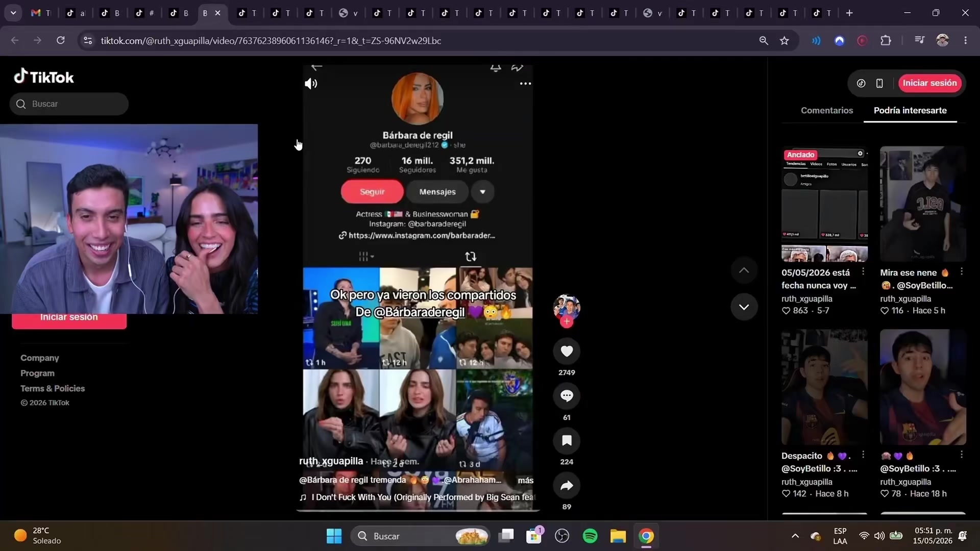Click the TikTok logo
This screenshot has height=551, width=980.
[44, 77]
